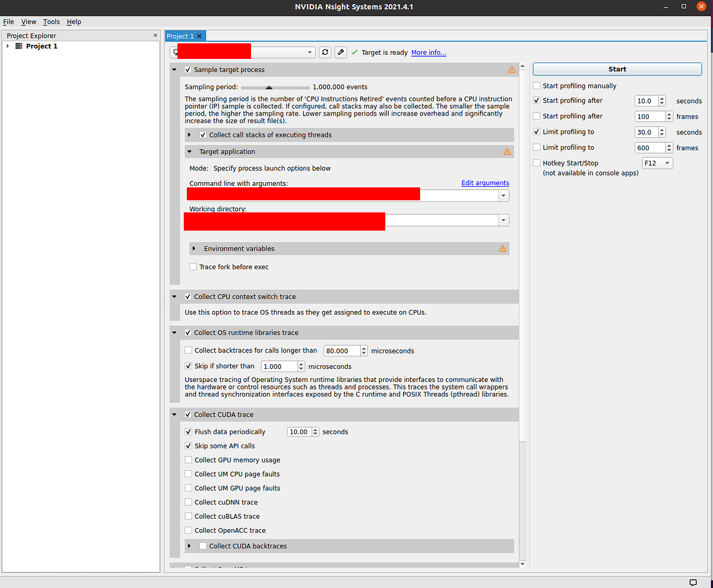Disable Collect CUDA trace
The height and width of the screenshot is (588, 713).
click(188, 414)
